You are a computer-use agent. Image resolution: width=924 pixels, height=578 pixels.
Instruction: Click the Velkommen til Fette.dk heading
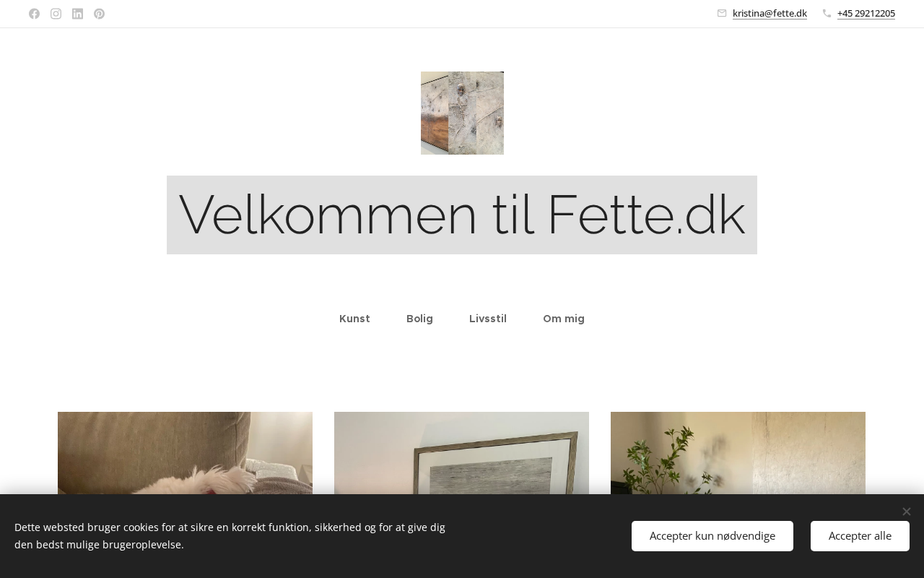[x=462, y=215]
